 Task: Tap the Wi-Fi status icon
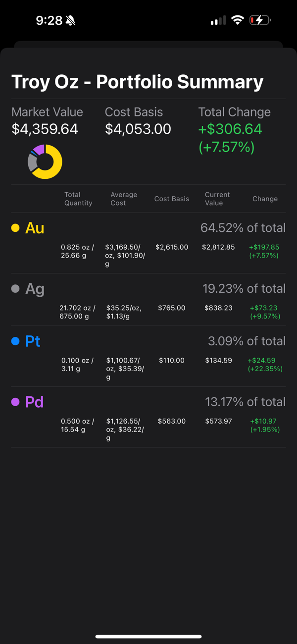(x=238, y=20)
